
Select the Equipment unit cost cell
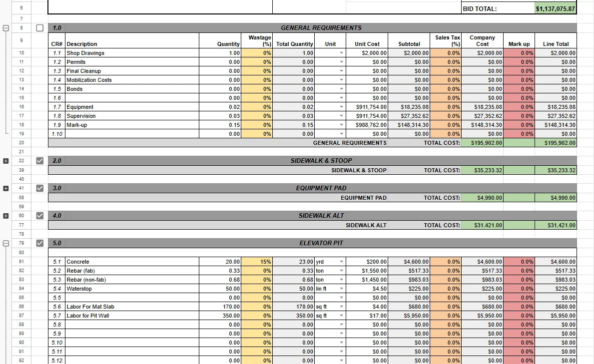(x=367, y=107)
